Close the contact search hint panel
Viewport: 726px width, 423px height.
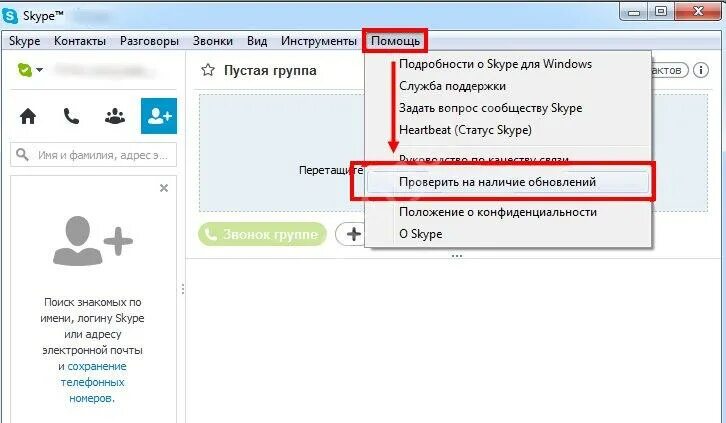163,188
